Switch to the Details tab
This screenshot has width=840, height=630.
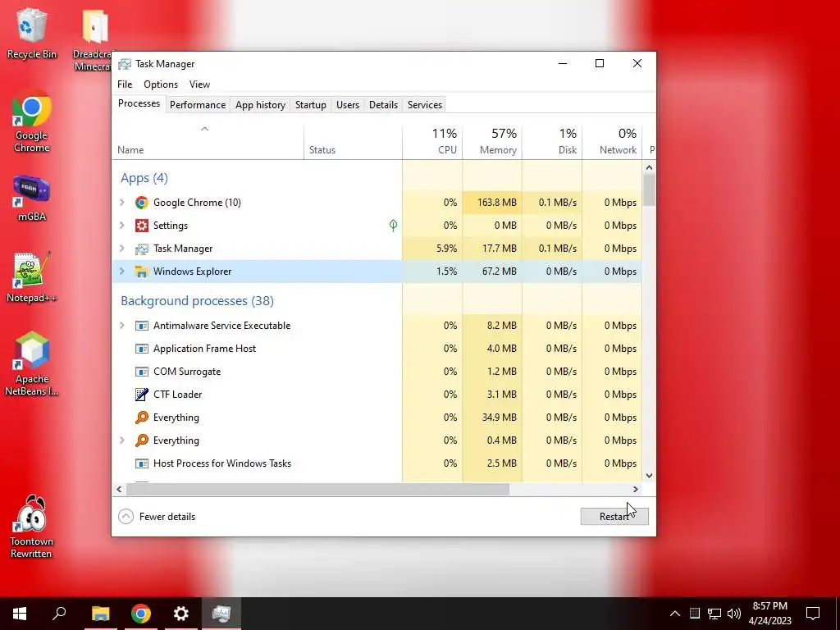(384, 105)
